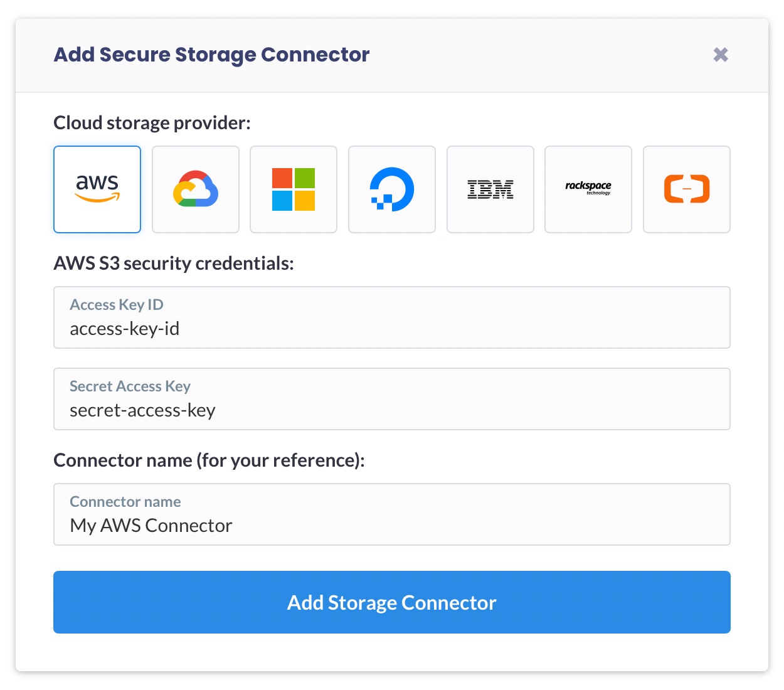Click the My AWS Connector name text

tap(151, 526)
